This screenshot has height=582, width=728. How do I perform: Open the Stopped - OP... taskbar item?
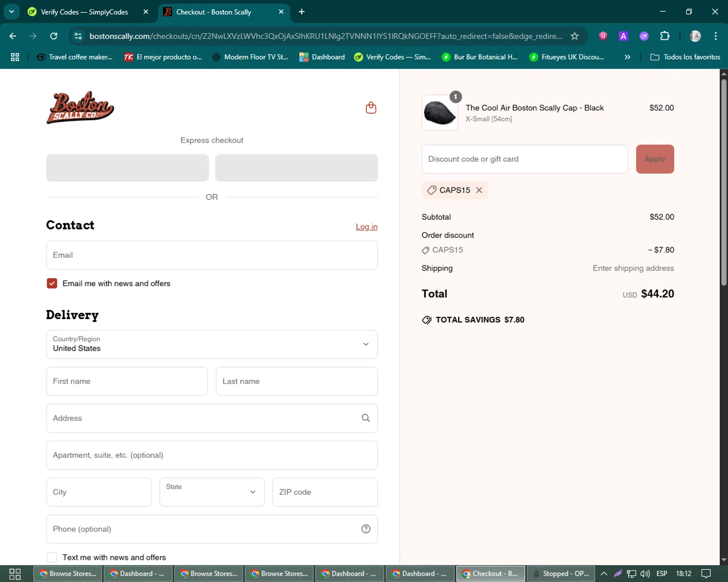click(561, 574)
